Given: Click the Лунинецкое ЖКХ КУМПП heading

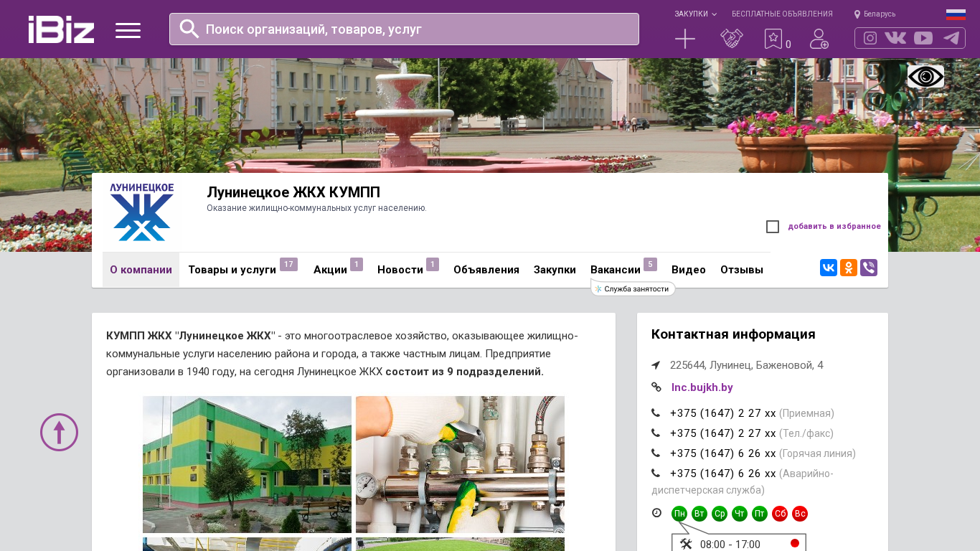Looking at the screenshot, I should point(293,192).
